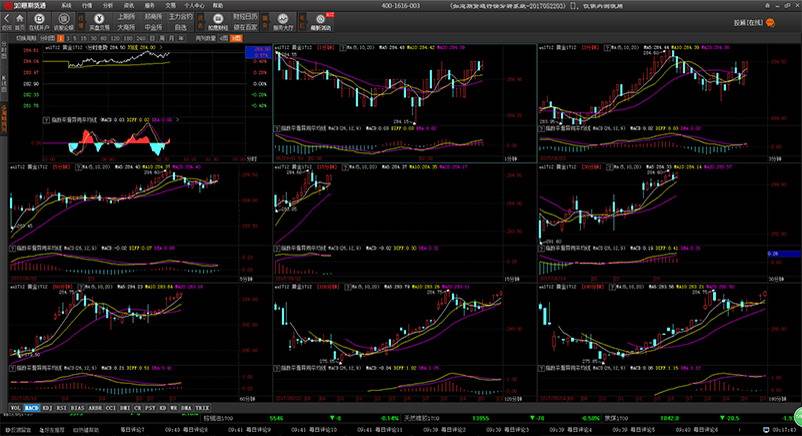Click the 每日评论7 news item

pos(132,430)
